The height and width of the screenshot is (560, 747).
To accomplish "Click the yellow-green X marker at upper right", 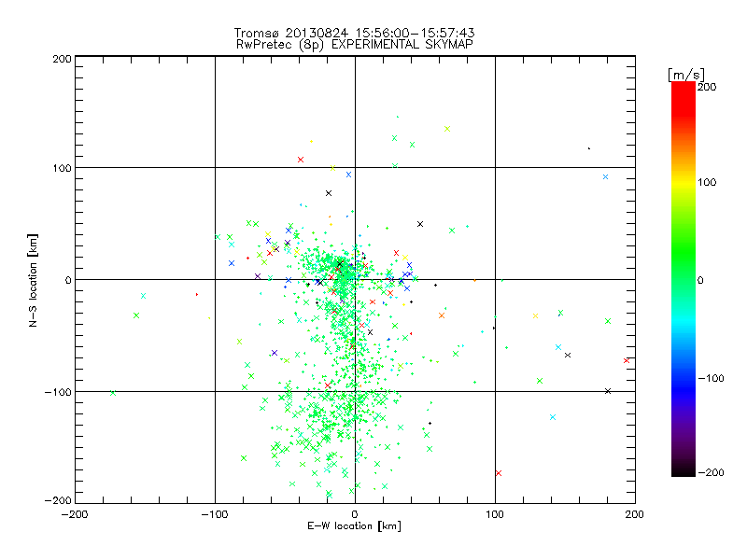I will pos(447,129).
